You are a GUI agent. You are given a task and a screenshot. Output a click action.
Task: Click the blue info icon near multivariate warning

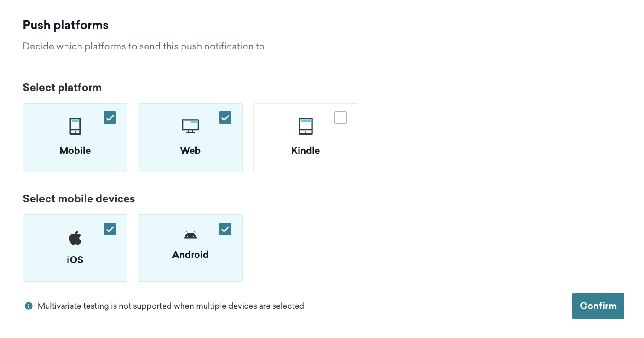click(28, 306)
